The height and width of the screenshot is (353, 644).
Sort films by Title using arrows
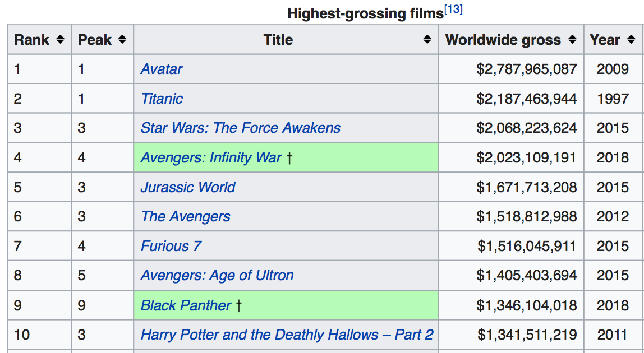[x=427, y=40]
